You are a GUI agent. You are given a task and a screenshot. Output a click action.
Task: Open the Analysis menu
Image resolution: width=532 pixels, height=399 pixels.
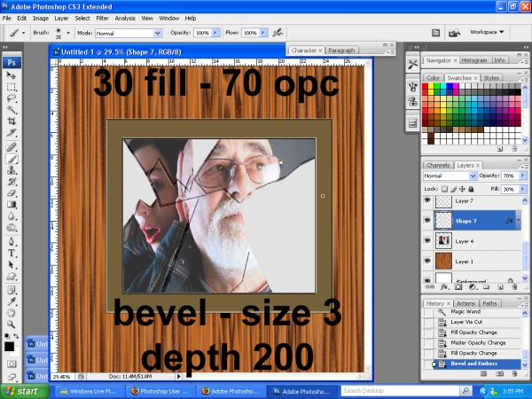click(x=125, y=19)
